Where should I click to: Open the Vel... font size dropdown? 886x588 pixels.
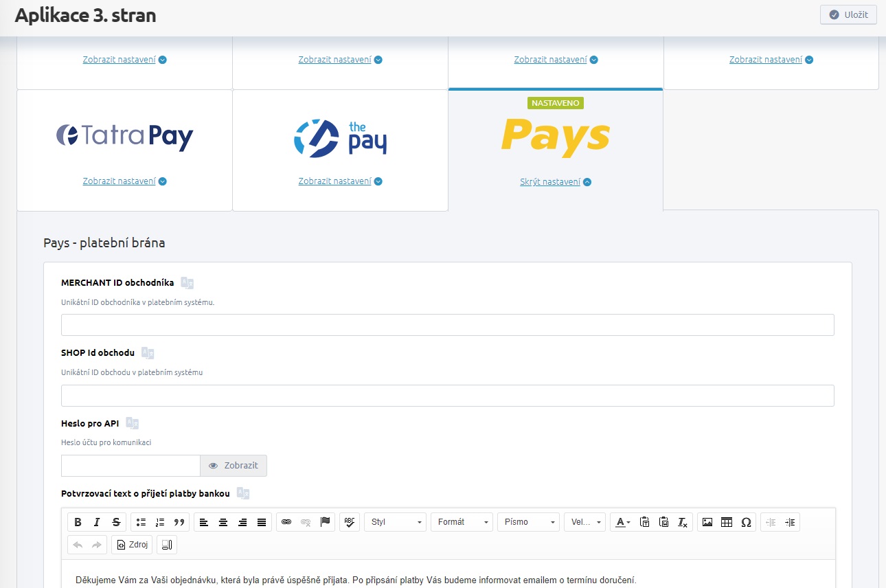coord(584,522)
